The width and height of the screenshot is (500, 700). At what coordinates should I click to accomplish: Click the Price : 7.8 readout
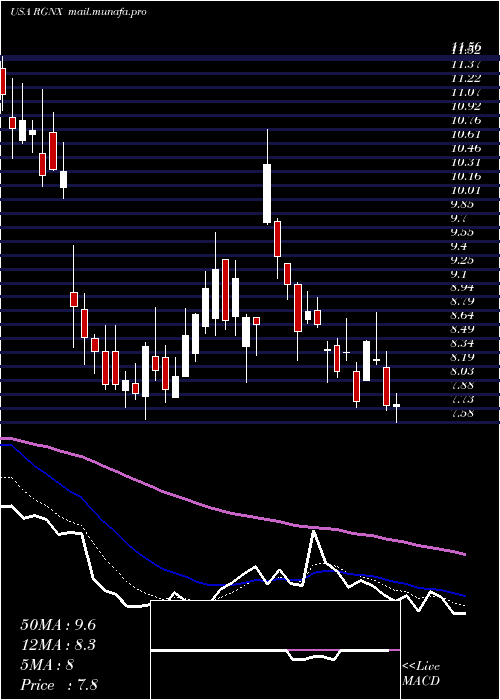tap(59, 685)
